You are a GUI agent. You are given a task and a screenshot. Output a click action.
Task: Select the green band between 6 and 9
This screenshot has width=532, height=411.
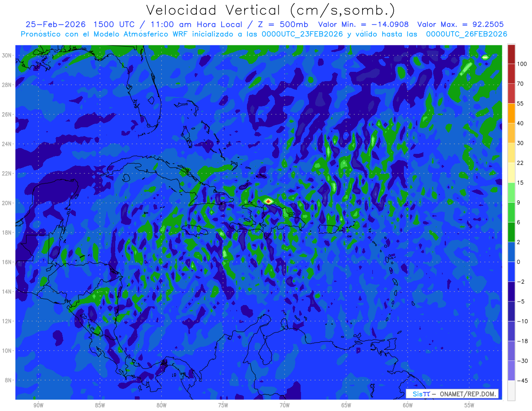click(511, 212)
